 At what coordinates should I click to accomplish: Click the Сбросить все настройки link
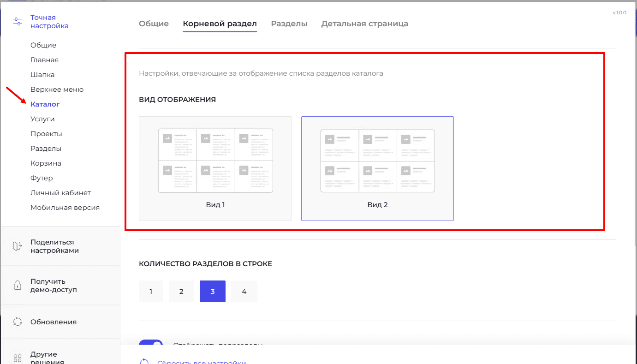pyautogui.click(x=202, y=362)
